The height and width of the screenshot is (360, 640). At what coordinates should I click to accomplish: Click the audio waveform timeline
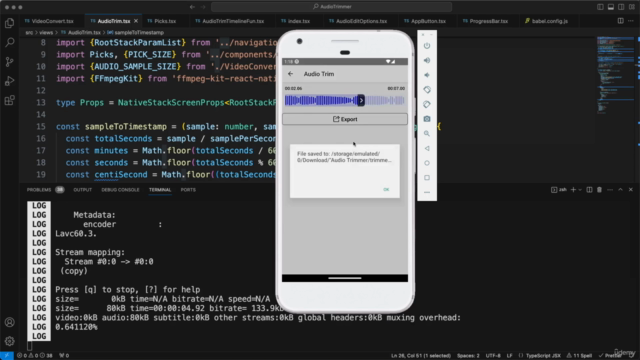tap(345, 100)
